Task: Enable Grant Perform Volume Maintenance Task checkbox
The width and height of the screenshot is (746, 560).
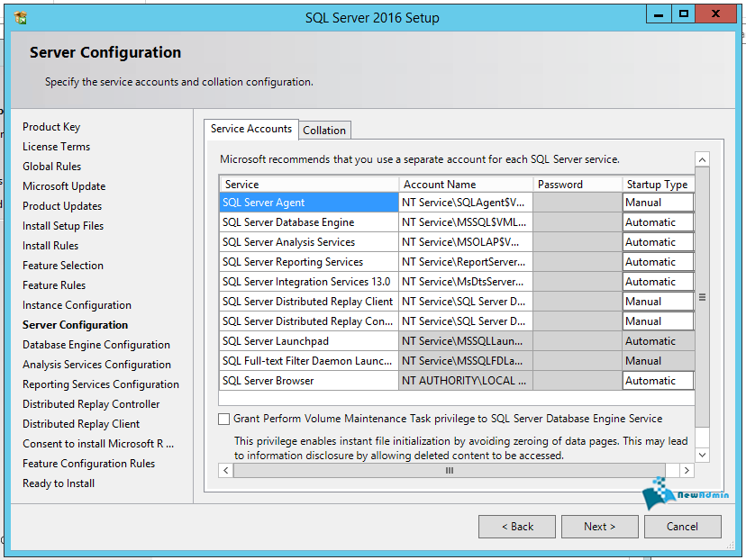Action: pos(223,419)
